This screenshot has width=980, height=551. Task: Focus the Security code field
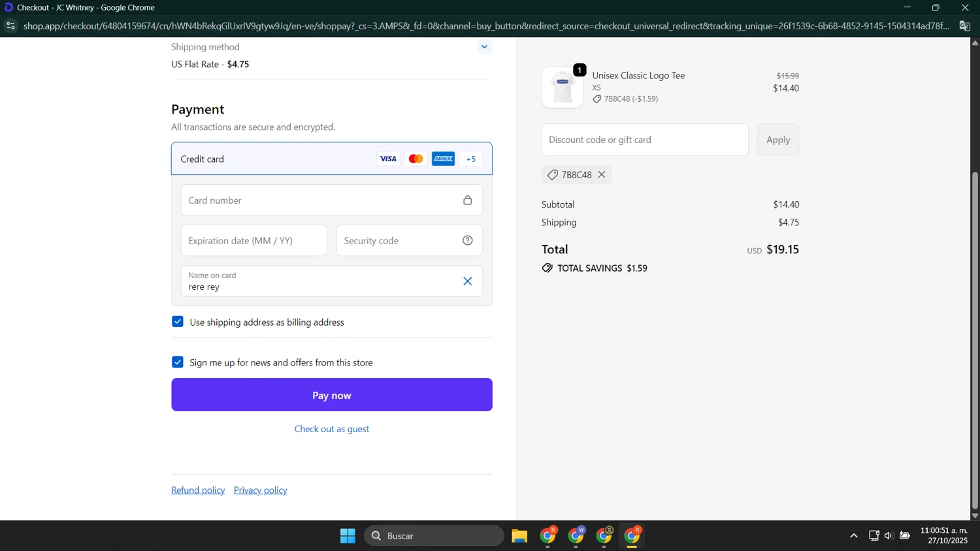click(410, 240)
